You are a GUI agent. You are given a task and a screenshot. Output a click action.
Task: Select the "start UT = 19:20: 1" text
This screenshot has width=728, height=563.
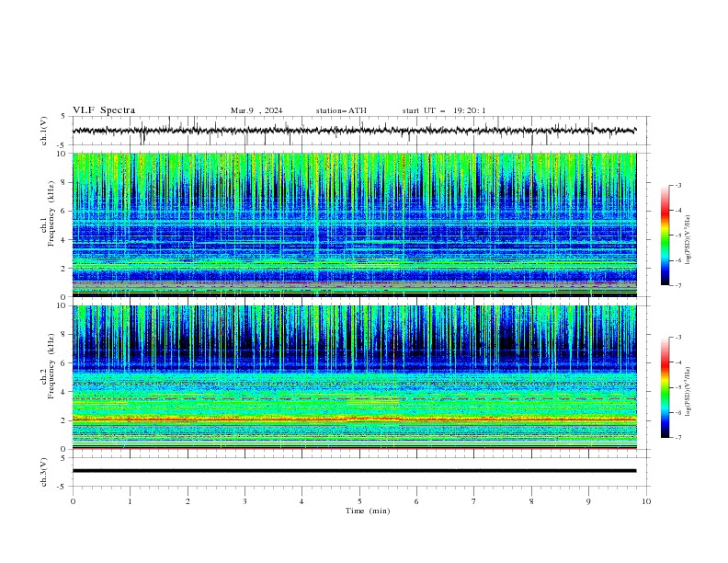coord(444,110)
